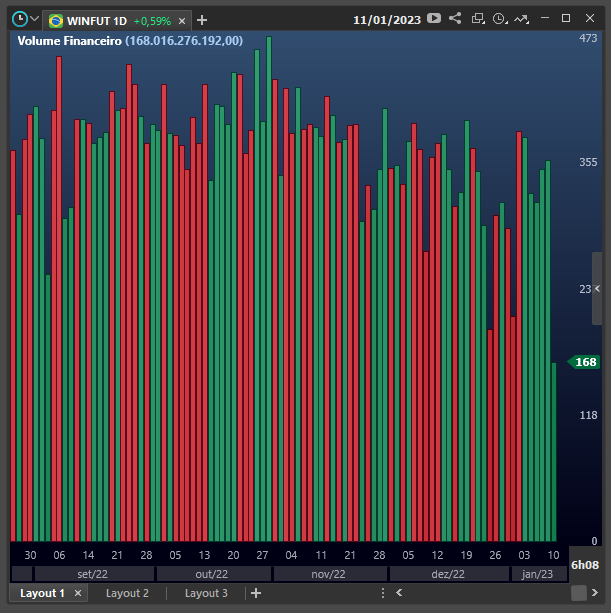Switch to Layout 2 tab
The height and width of the screenshot is (613, 611).
(127, 593)
